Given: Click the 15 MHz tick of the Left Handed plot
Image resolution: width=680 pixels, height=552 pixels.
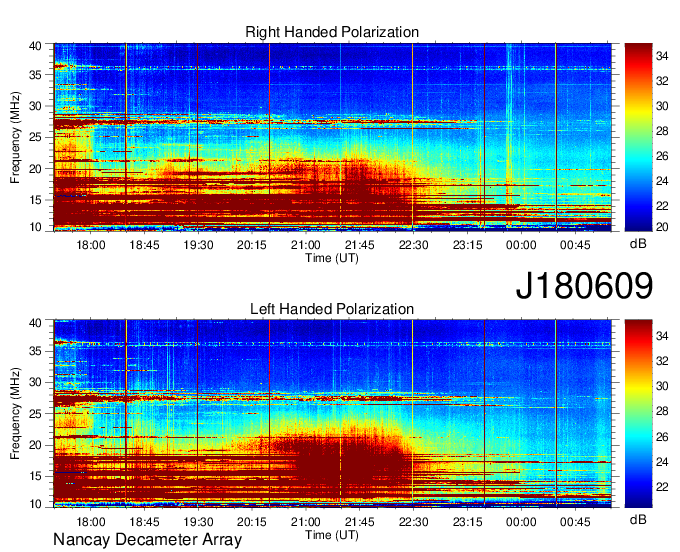Looking at the screenshot, I should 35,476.
